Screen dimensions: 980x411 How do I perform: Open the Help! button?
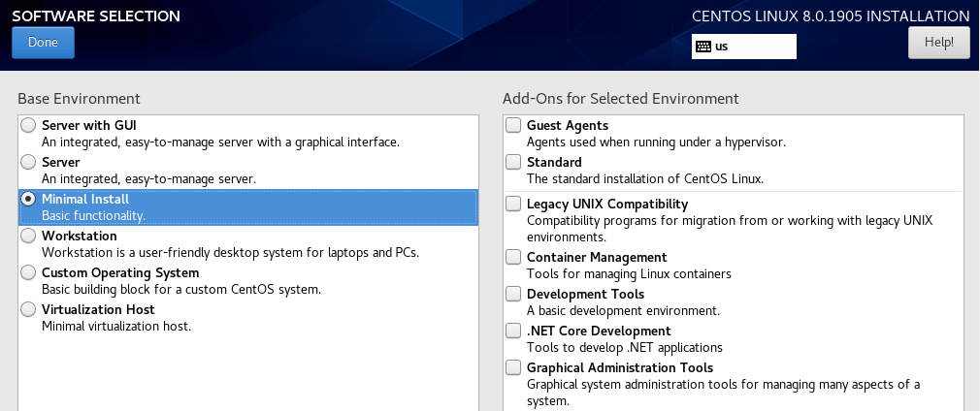(938, 43)
